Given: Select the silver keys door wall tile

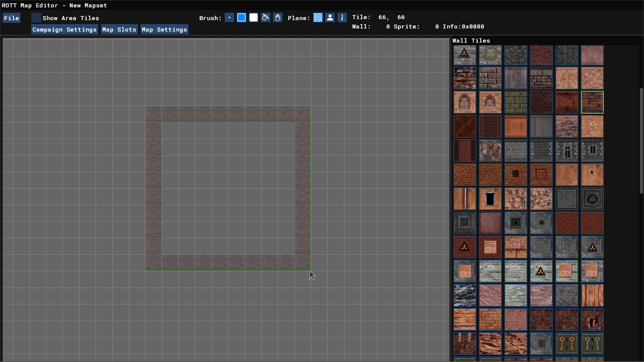Looking at the screenshot, I should point(592,344).
